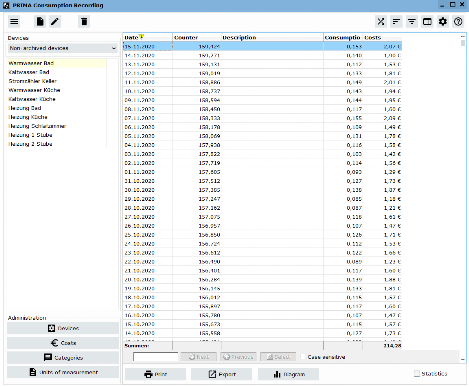
Task: Open the help question mark icon
Action: point(458,22)
